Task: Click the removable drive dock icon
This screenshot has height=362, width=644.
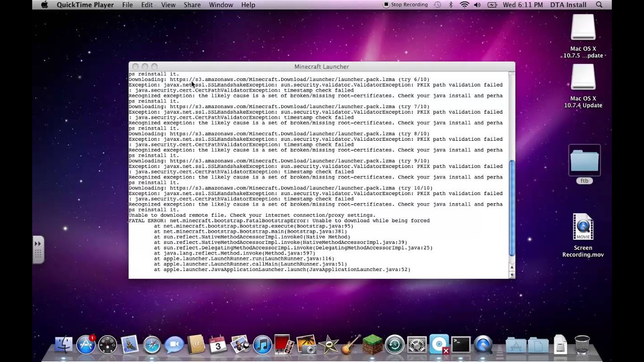Action: pos(560,344)
